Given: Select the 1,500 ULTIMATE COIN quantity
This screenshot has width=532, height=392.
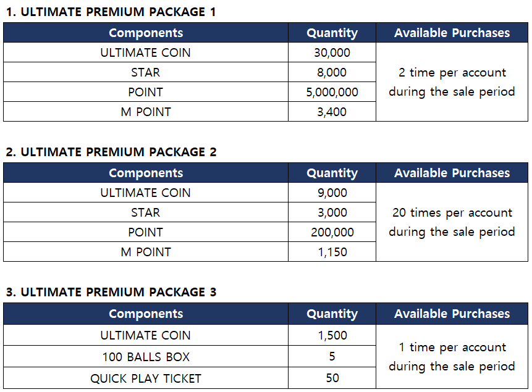Looking at the screenshot, I should (332, 335).
